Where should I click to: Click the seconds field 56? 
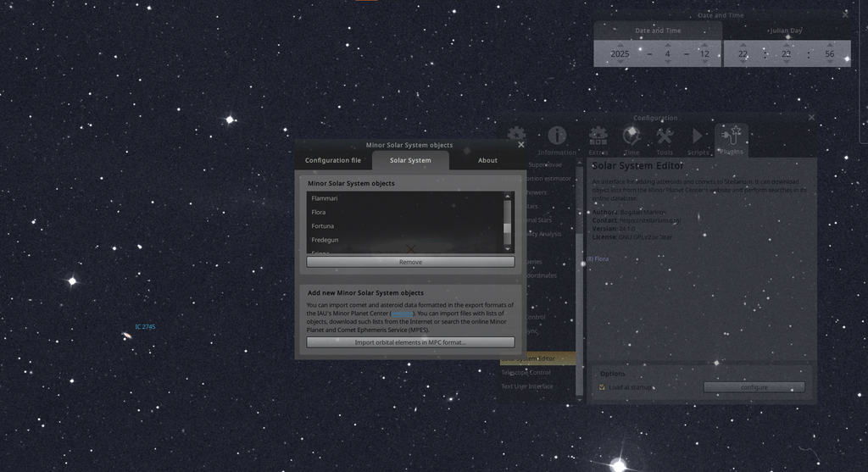coord(829,53)
